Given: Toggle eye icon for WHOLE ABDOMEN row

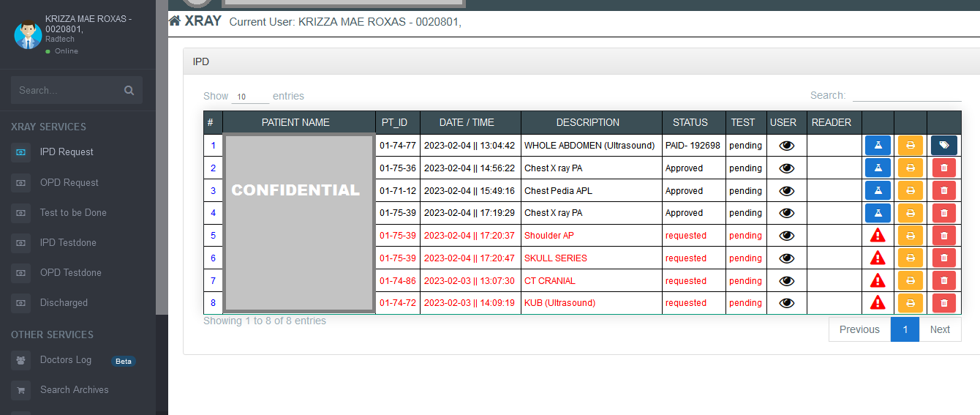Looking at the screenshot, I should pos(786,146).
